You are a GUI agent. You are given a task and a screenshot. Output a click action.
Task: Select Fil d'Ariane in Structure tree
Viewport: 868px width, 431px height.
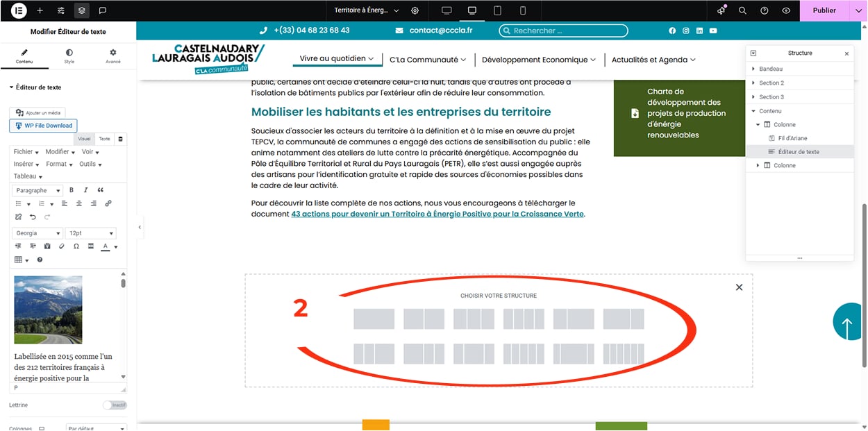(792, 138)
